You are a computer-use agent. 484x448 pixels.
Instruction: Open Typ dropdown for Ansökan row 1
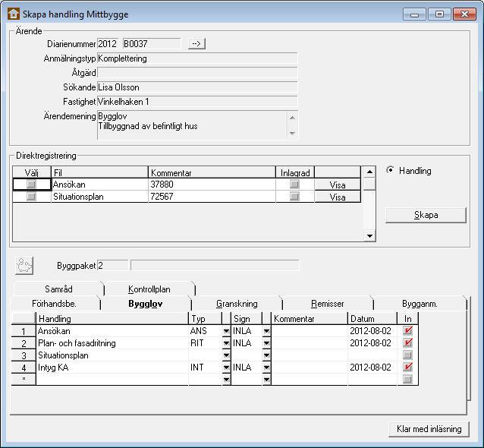(x=226, y=331)
